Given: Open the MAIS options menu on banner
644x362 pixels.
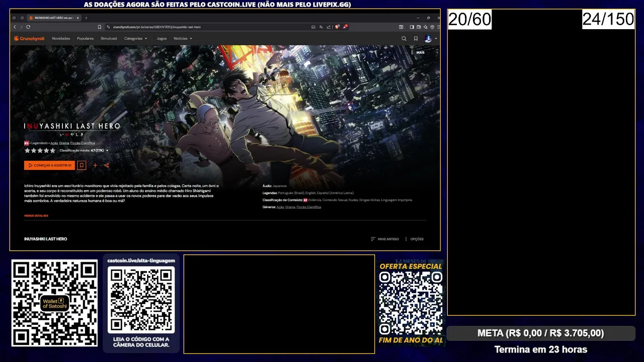Looking at the screenshot, I should pyautogui.click(x=418, y=52).
